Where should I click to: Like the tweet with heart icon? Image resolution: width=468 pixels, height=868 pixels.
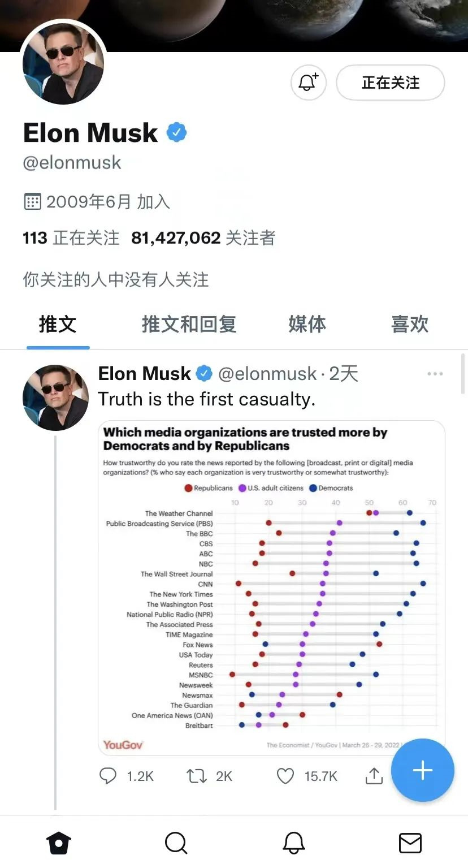coord(285,776)
